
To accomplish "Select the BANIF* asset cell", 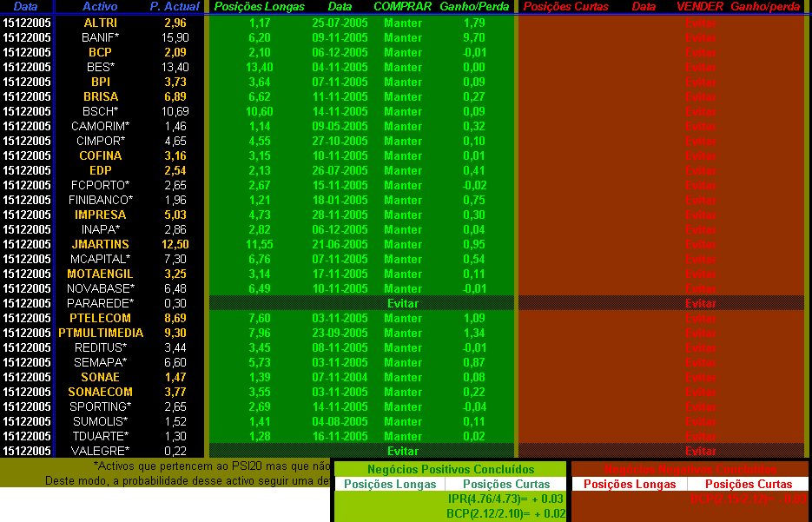I will tap(100, 38).
